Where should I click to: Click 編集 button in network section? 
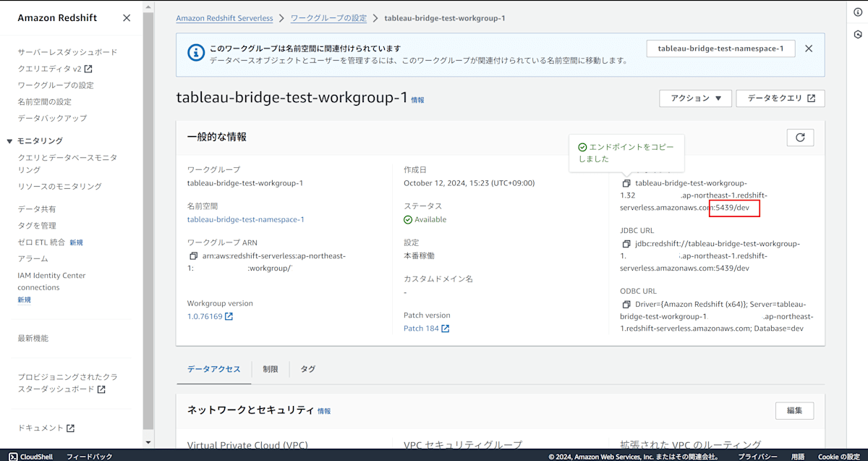coord(794,410)
